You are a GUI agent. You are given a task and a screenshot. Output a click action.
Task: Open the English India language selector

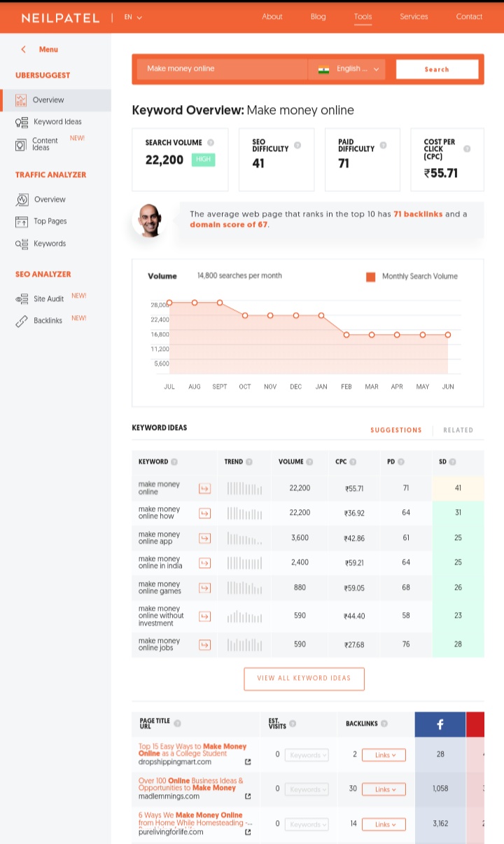coord(347,69)
